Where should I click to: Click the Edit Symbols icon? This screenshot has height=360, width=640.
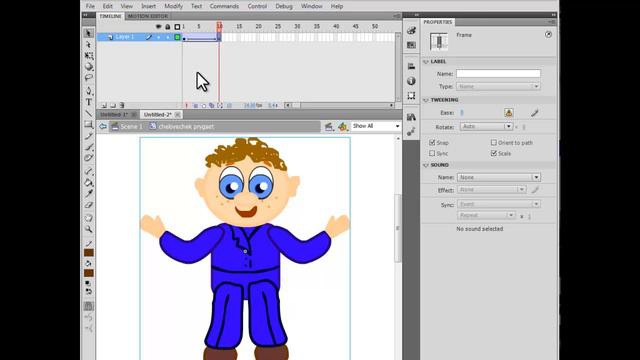pyautogui.click(x=342, y=127)
